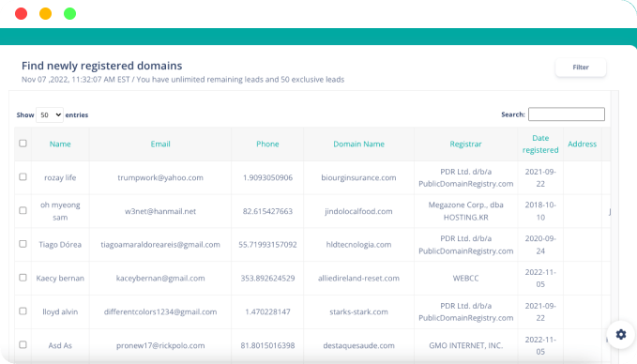Toggle the select-all checkbox in table header

pos(23,144)
